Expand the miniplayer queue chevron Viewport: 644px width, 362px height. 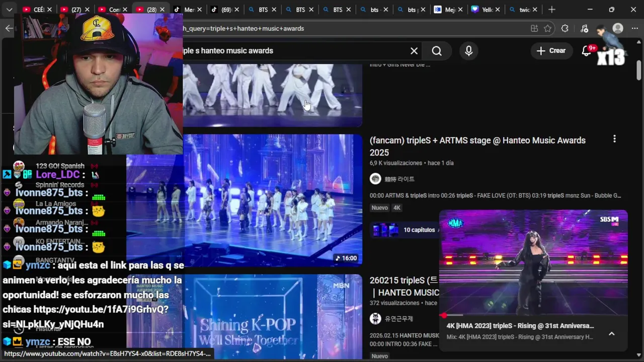[x=612, y=333]
